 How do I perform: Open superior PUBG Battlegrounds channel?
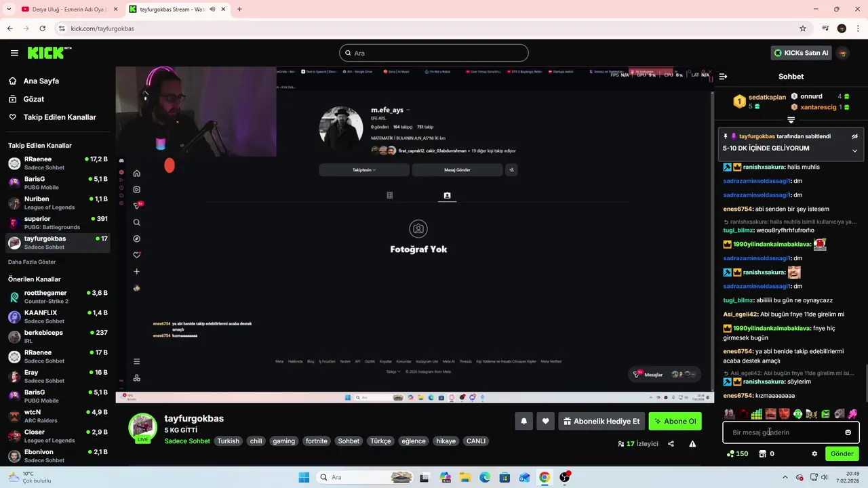coord(58,223)
